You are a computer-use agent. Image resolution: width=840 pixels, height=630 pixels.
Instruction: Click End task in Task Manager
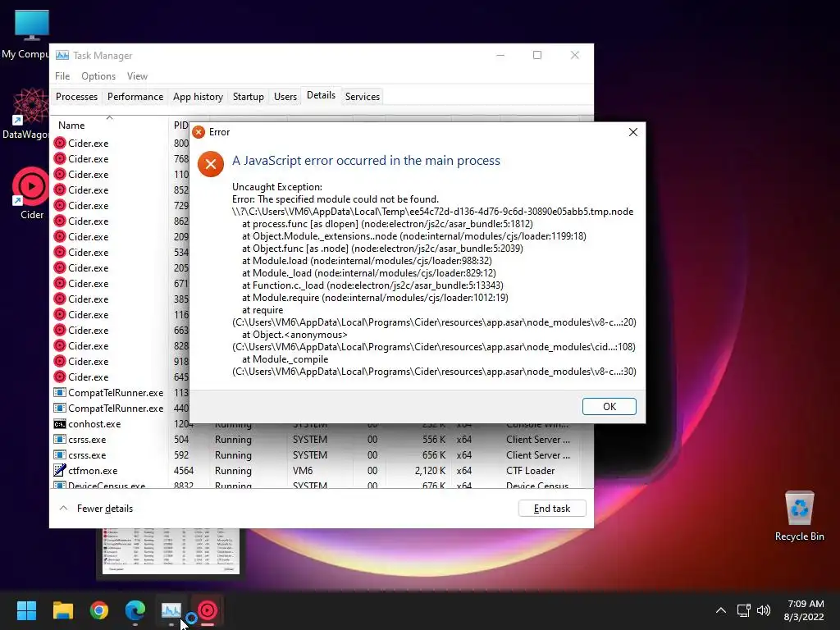point(552,509)
